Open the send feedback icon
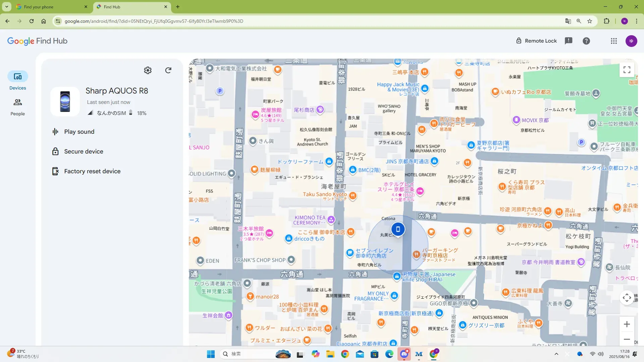Image resolution: width=644 pixels, height=362 pixels. (x=569, y=41)
